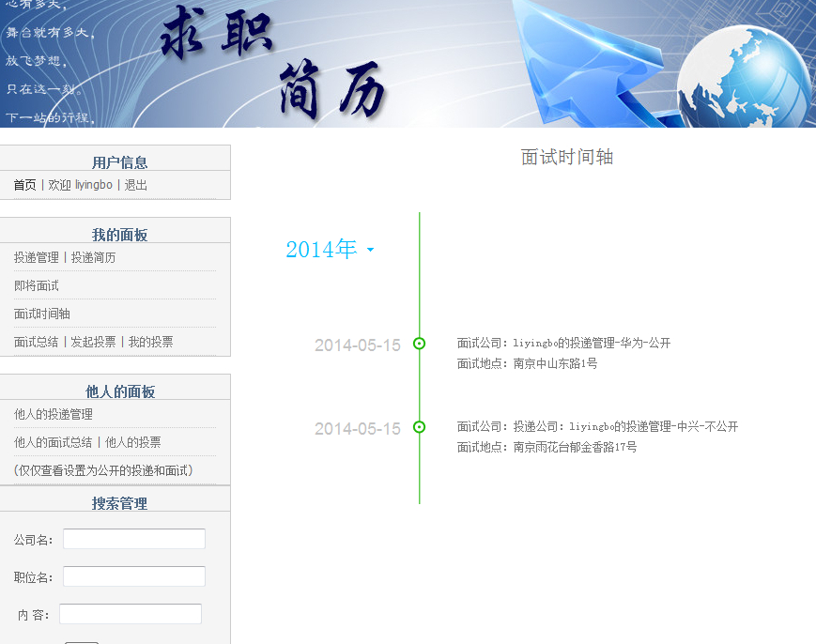This screenshot has width=816, height=644.
Task: Log out via the 退出 link
Action: [x=136, y=185]
